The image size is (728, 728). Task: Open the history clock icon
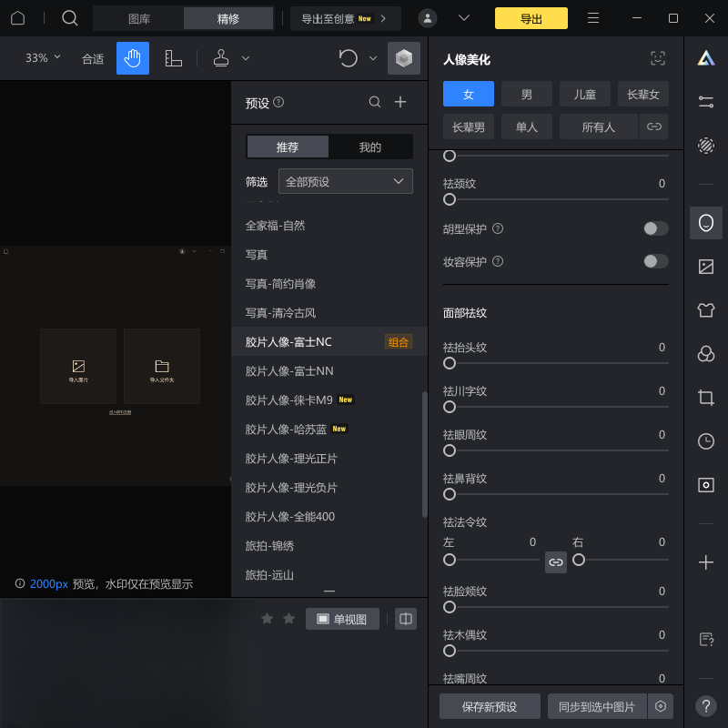coord(706,441)
